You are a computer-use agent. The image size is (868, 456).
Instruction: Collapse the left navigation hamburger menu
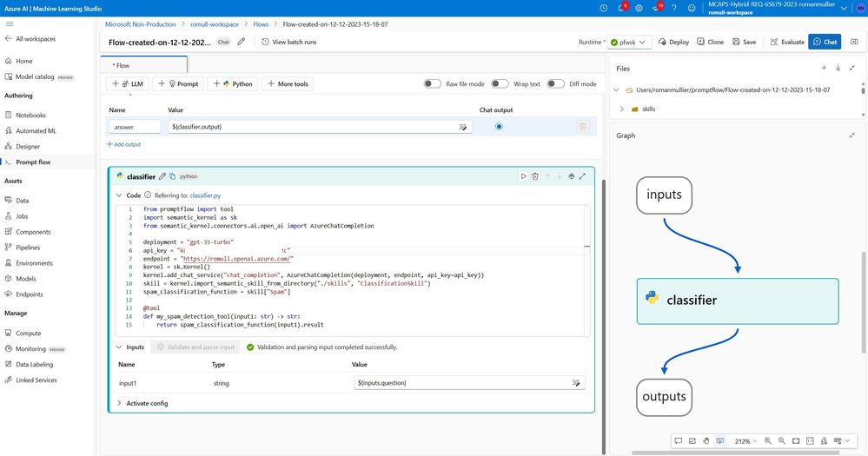(10, 23)
